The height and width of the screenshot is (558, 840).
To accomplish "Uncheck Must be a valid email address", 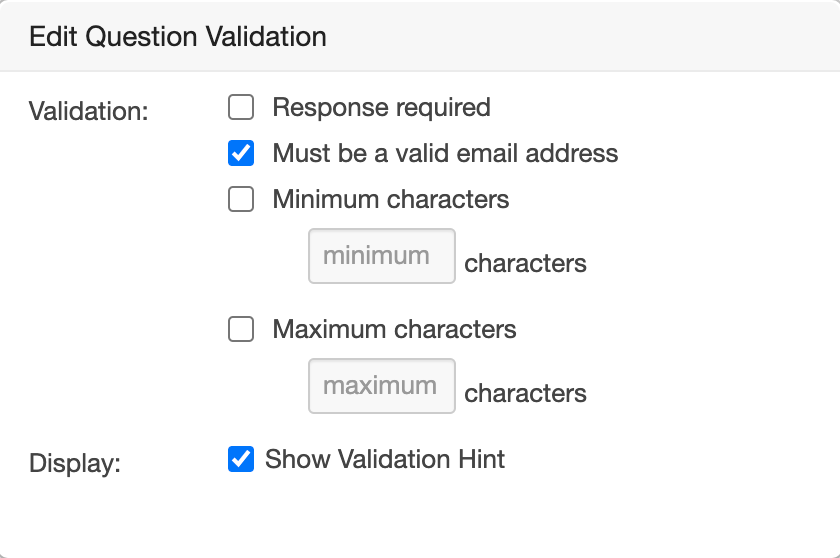I will click(241, 154).
